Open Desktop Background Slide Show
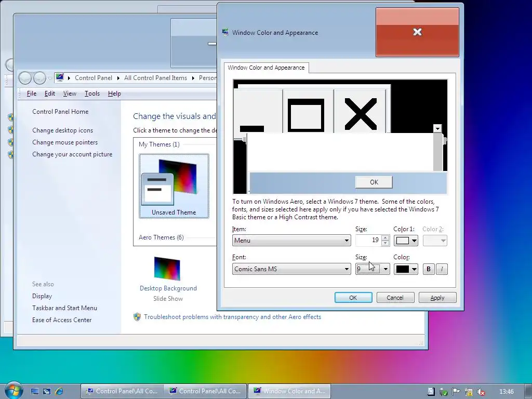 168,278
